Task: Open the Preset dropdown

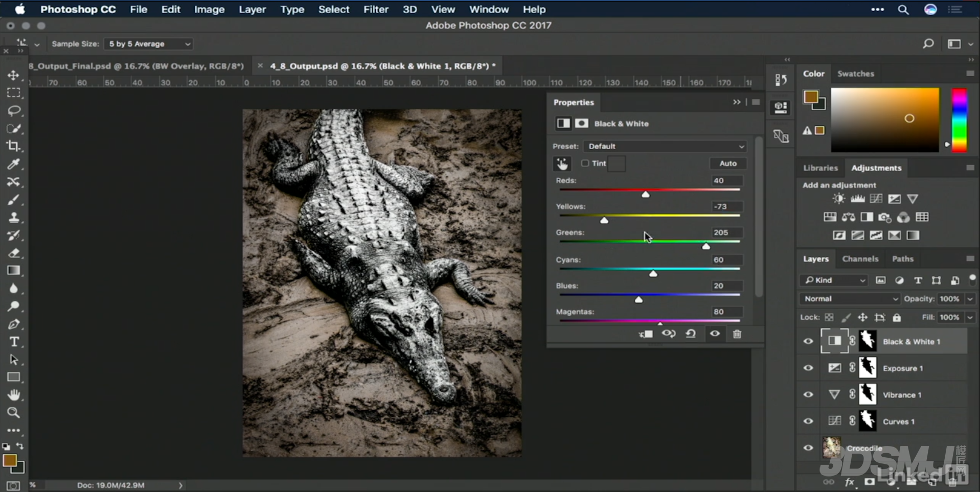Action: [x=665, y=146]
